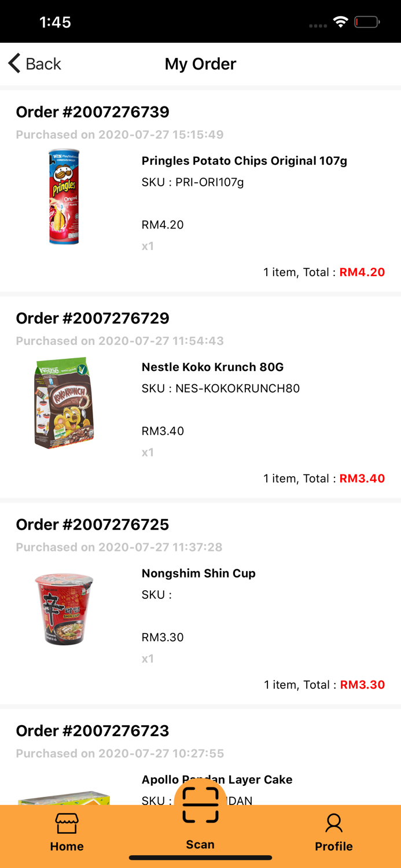Tap the Scan barcode frame icon
Screen dimensions: 401x868
[200, 804]
